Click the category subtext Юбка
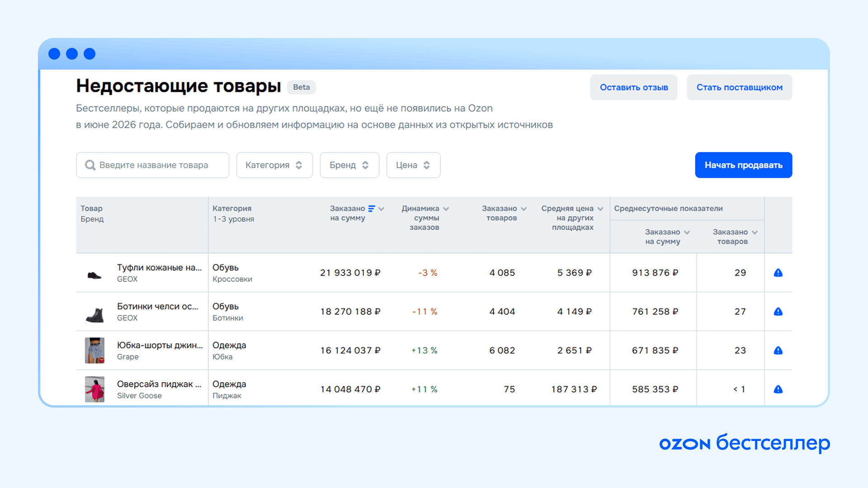Screen dimensions: 868x488 [222, 357]
